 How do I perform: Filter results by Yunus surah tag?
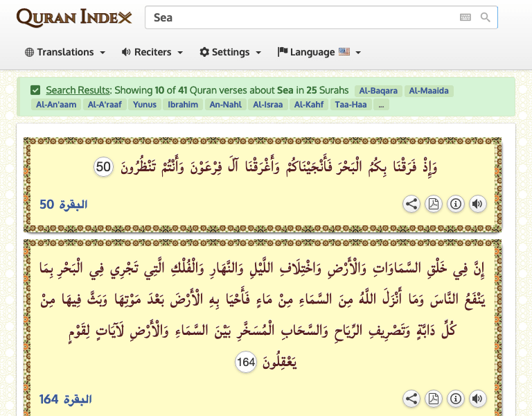[x=145, y=105]
